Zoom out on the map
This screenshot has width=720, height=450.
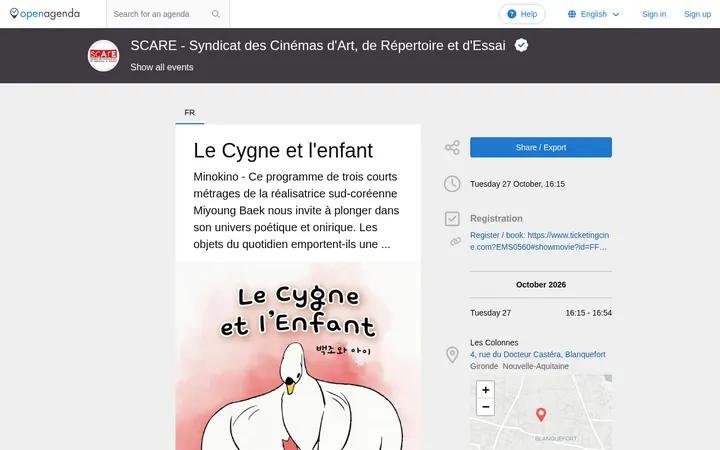(x=485, y=407)
